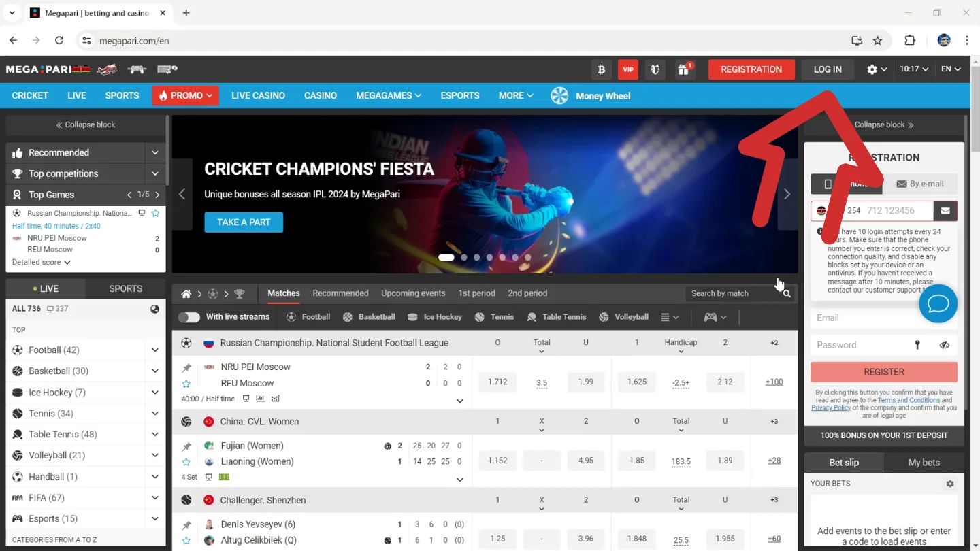This screenshot has width=980, height=551.
Task: Open statistics chart icon for NRU PEI match
Action: pos(260,399)
